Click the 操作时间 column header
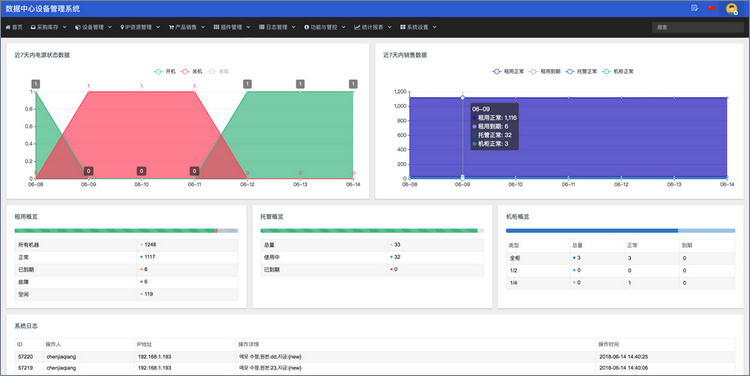750x376 pixels. tap(608, 344)
